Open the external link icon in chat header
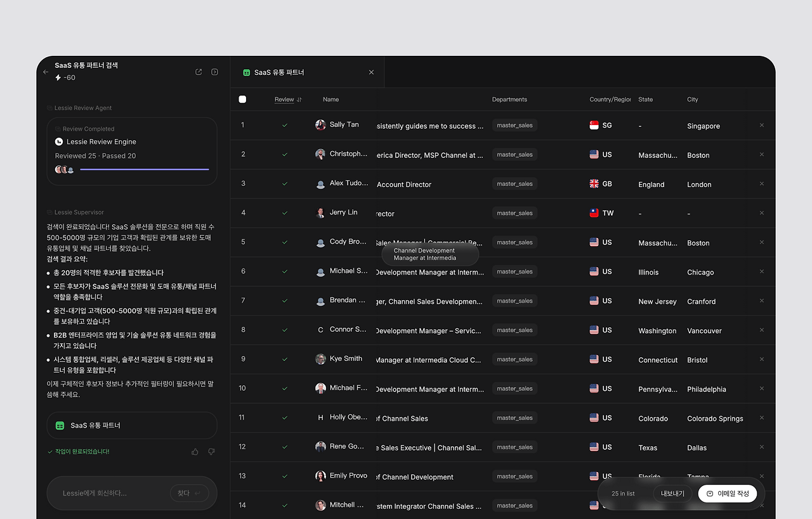The image size is (812, 519). [x=199, y=72]
